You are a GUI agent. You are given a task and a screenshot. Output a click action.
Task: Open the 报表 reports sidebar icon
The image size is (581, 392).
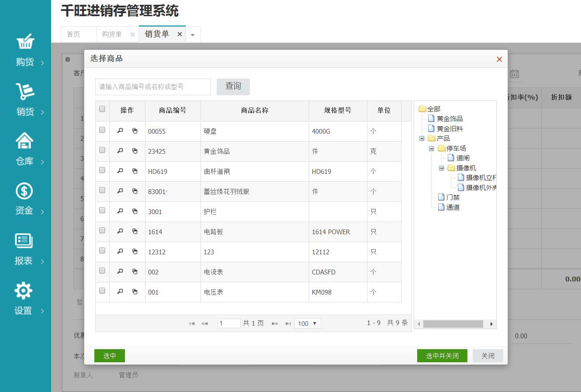(24, 241)
